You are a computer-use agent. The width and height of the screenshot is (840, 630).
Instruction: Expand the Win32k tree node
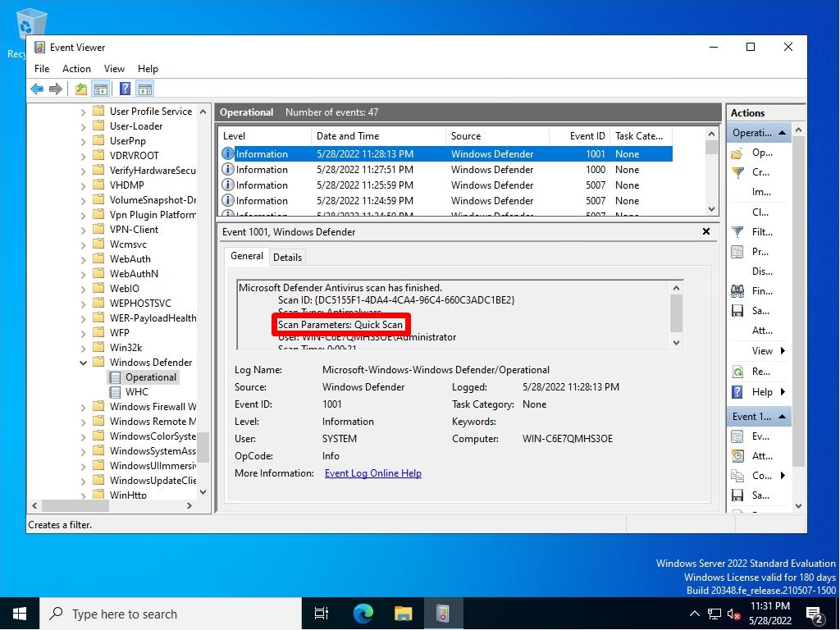point(83,348)
